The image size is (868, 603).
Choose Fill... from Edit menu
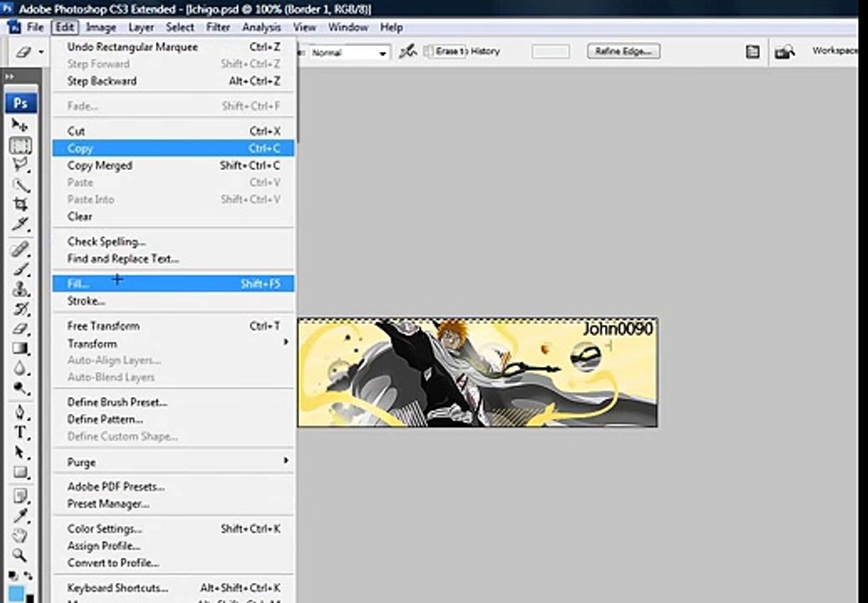[x=173, y=284]
